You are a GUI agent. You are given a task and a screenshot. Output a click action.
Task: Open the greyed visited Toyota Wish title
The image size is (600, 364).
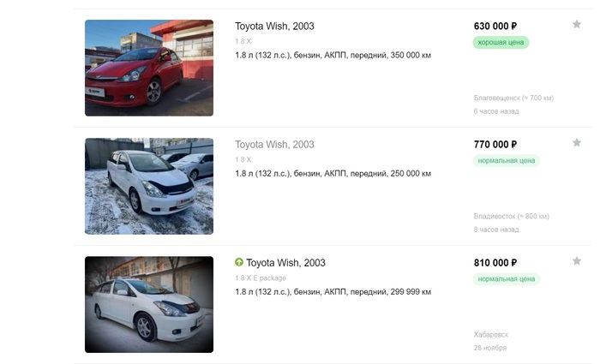coord(274,145)
